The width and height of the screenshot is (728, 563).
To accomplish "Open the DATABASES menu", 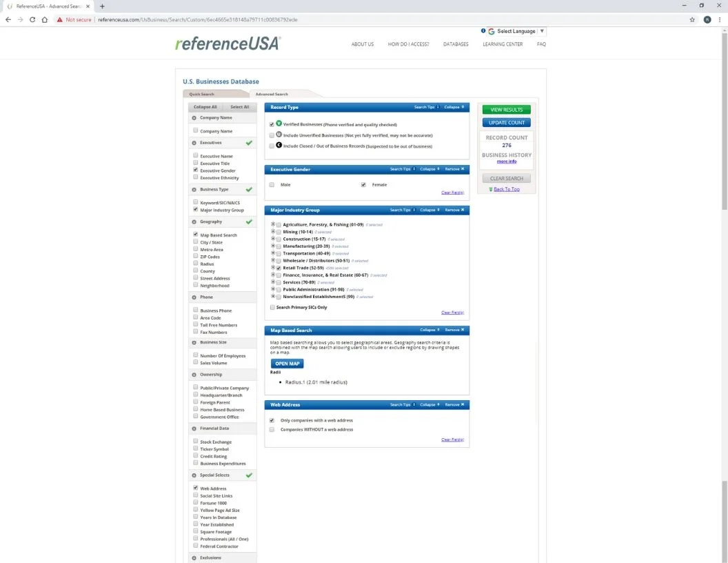I will [x=456, y=44].
